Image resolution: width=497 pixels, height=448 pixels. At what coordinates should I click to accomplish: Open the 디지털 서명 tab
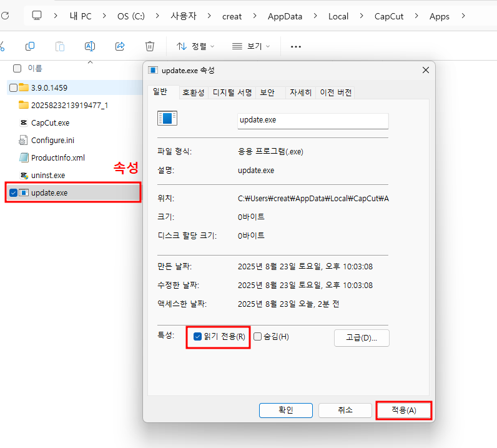[x=232, y=92]
